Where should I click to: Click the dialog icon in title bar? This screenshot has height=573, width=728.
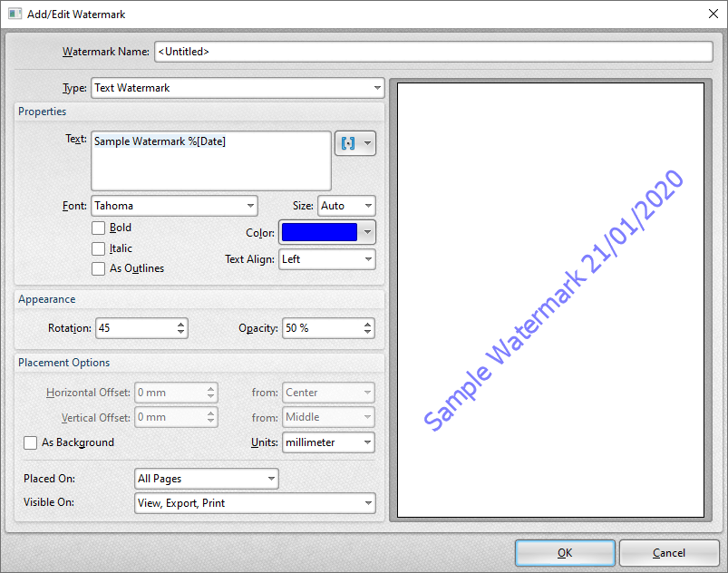14,14
